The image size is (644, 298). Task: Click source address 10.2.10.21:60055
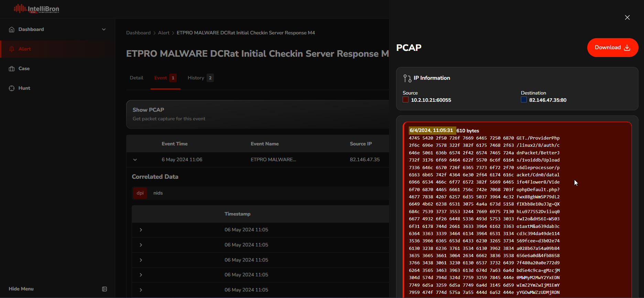431,100
